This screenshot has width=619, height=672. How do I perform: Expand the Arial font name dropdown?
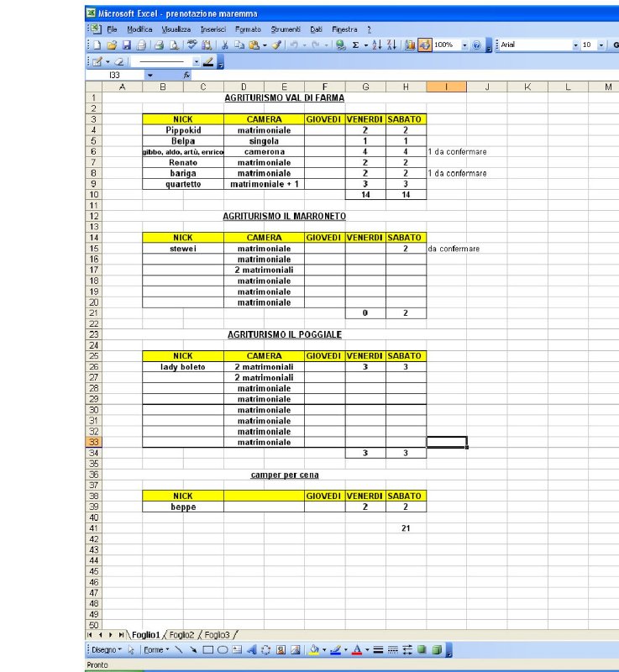point(575,45)
